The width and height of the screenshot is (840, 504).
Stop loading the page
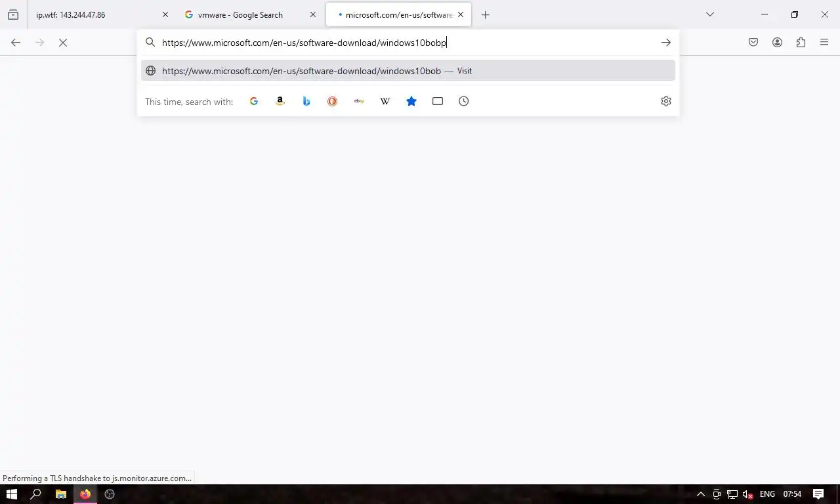(63, 43)
